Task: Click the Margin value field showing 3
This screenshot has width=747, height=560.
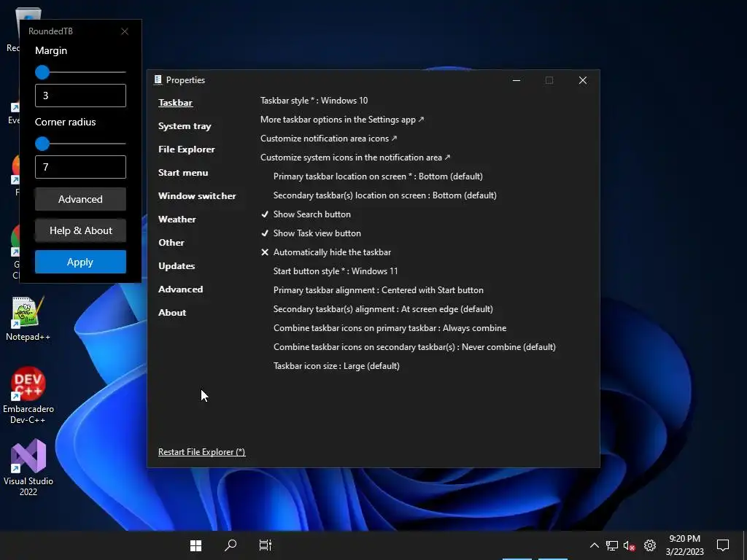Action: pyautogui.click(x=80, y=96)
